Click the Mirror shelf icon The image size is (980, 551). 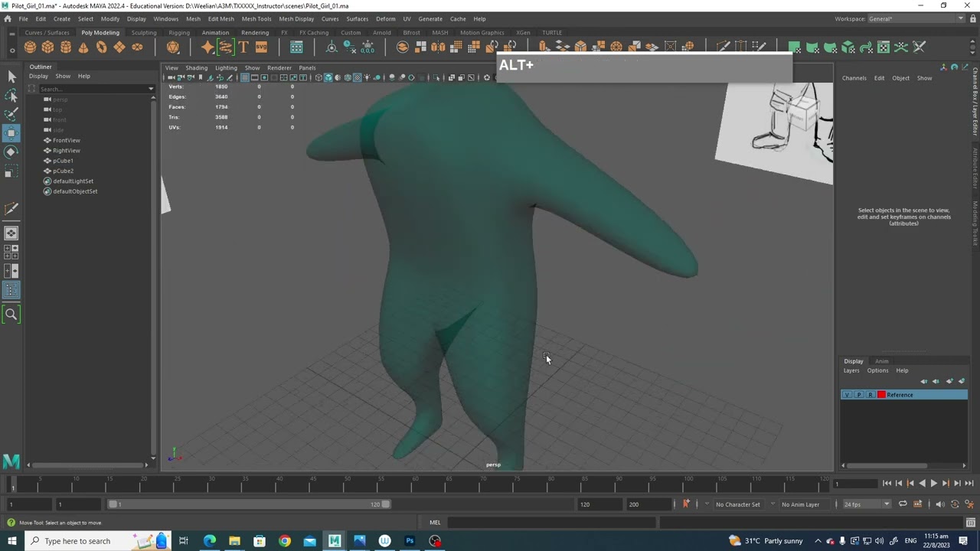pyautogui.click(x=438, y=47)
